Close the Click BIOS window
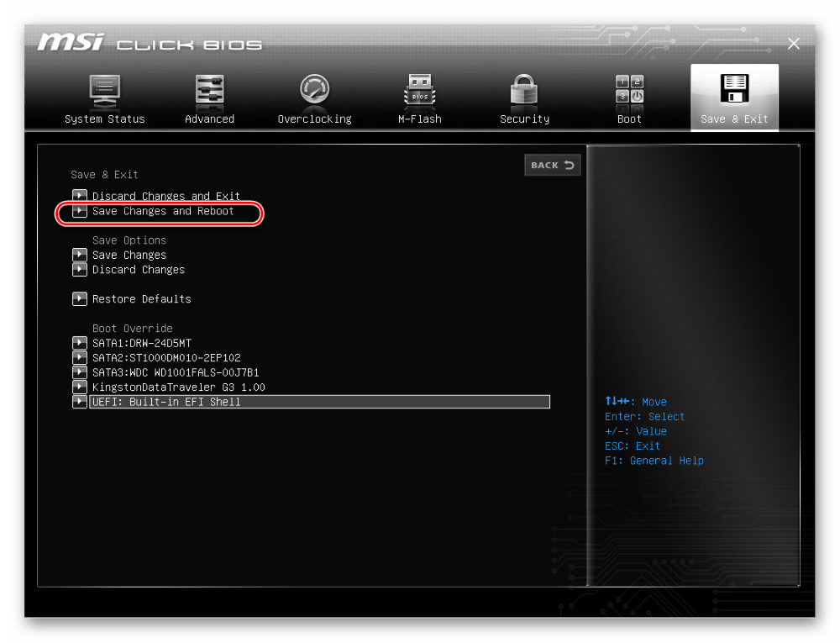The image size is (840, 643). 794,44
